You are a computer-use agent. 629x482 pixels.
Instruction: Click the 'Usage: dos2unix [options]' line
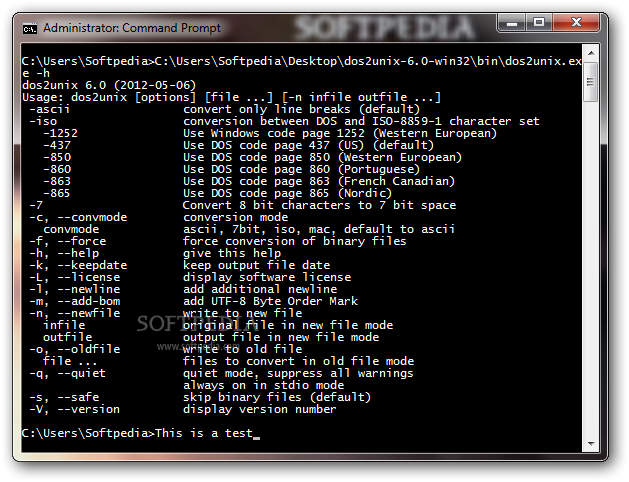coord(231,97)
